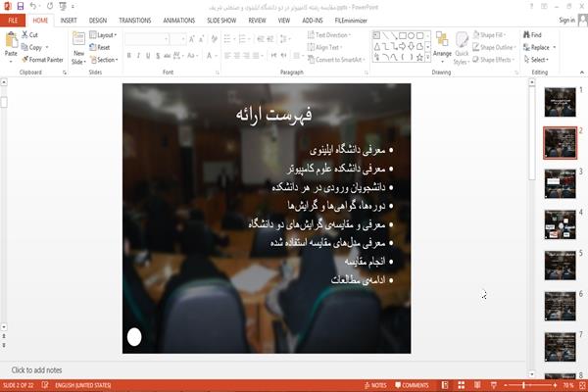This screenshot has height=392, width=588.
Task: Align text center in Paragraph group
Action: tap(236, 56)
